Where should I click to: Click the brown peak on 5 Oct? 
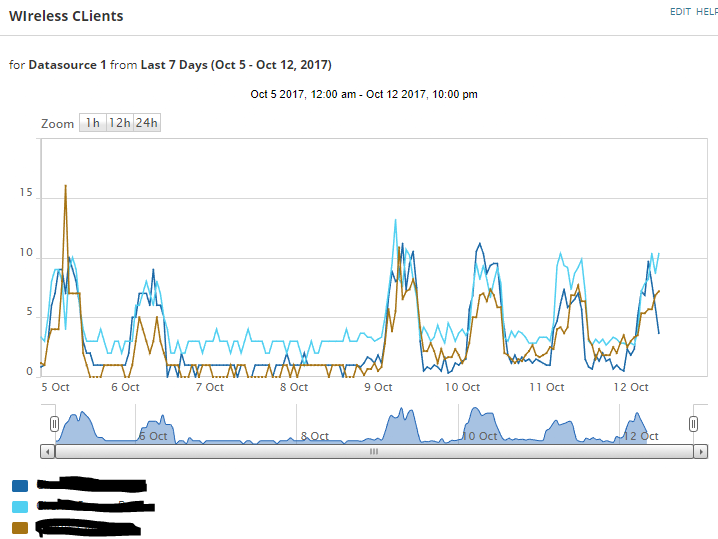pos(65,186)
